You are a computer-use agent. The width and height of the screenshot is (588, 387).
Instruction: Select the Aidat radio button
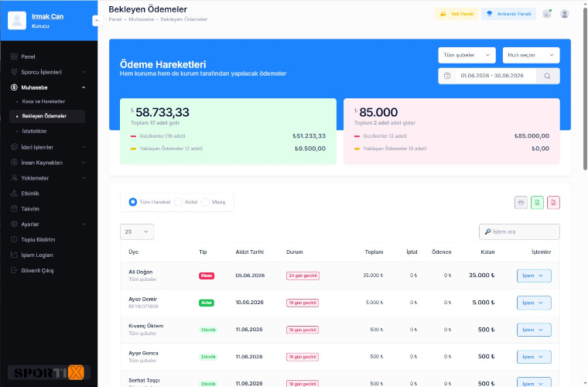click(x=179, y=202)
